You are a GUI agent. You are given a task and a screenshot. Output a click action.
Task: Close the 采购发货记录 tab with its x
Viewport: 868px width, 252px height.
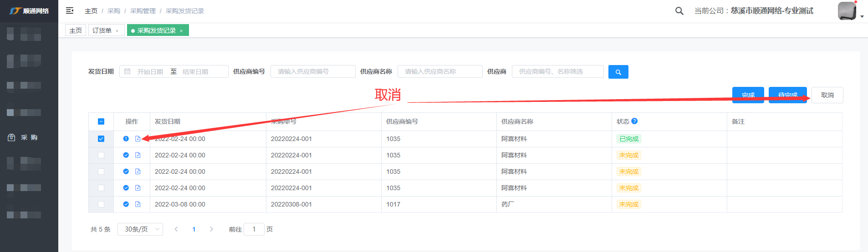tap(181, 31)
